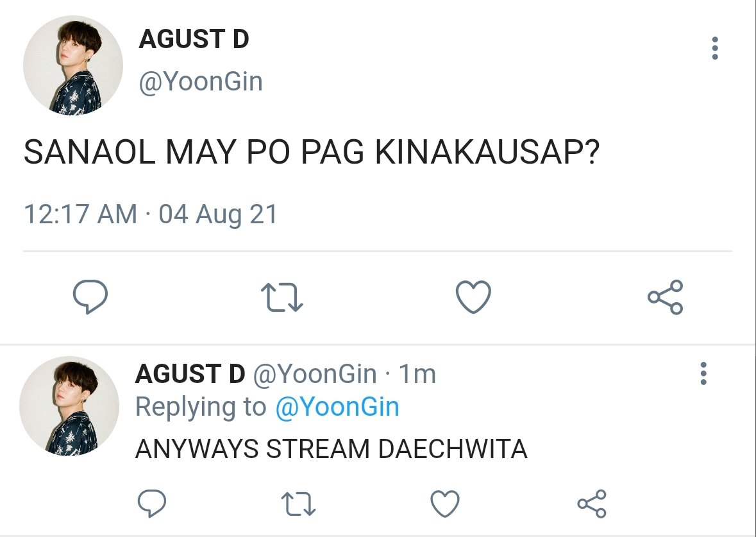The width and height of the screenshot is (756, 537).
Task: Select the SANAOL MAY PO PAG KINAKAUSAP text
Action: pos(312,152)
